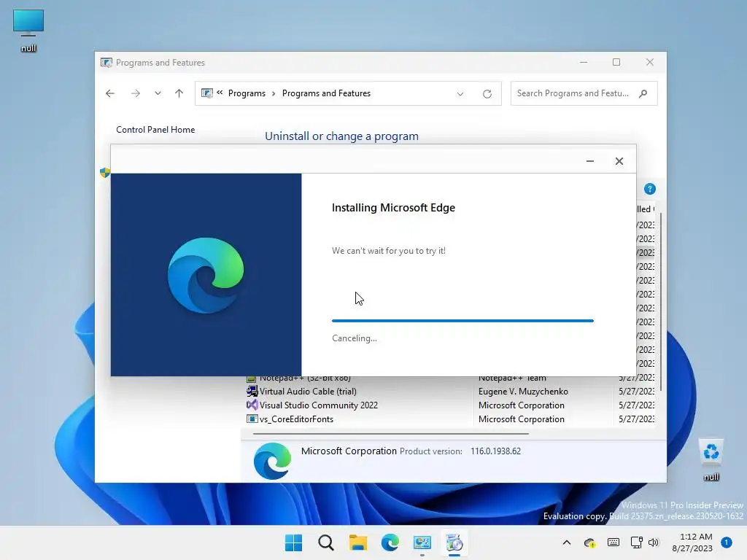Refresh the Programs and Features list
The width and height of the screenshot is (747, 560).
[x=487, y=94]
